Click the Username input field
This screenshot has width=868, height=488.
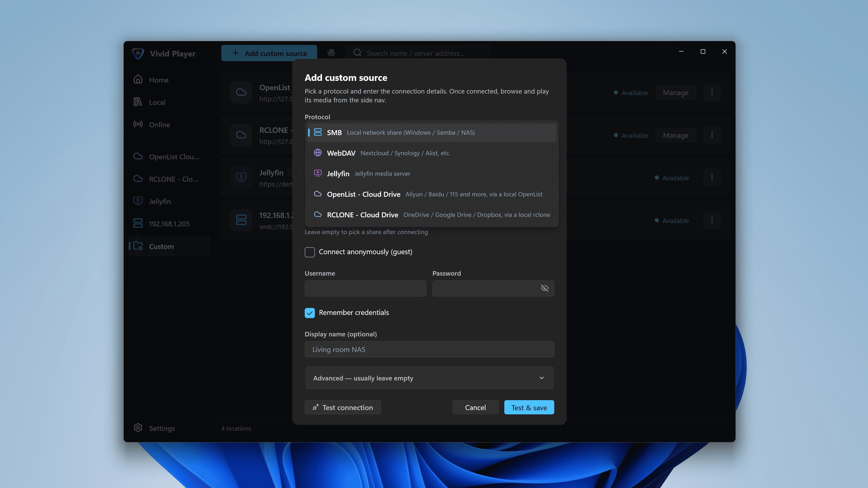pos(365,288)
